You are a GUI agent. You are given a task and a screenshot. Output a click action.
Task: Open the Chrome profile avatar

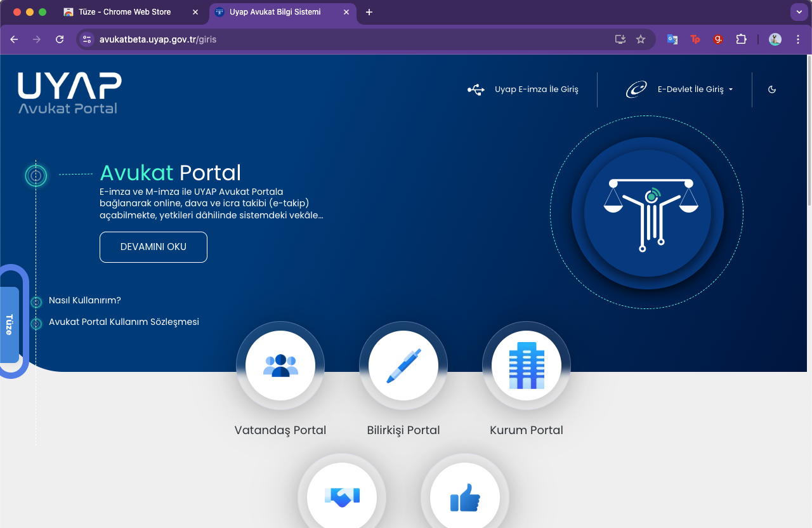click(x=775, y=39)
